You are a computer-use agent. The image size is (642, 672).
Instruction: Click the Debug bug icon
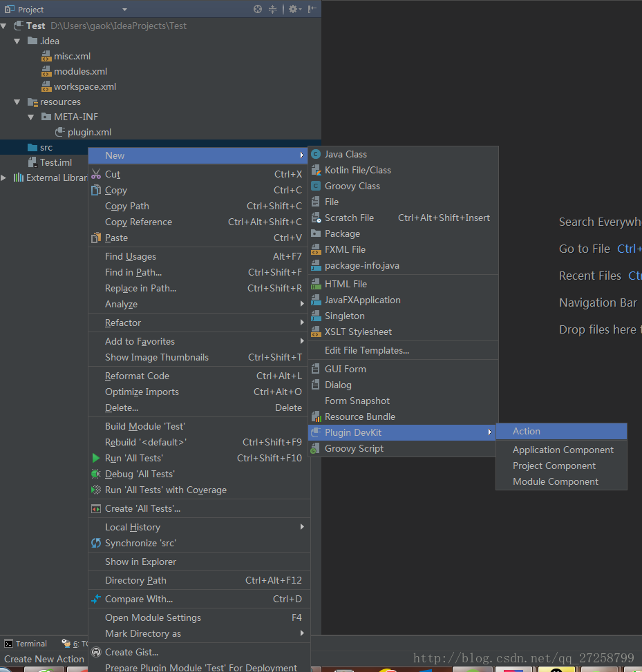tap(96, 474)
